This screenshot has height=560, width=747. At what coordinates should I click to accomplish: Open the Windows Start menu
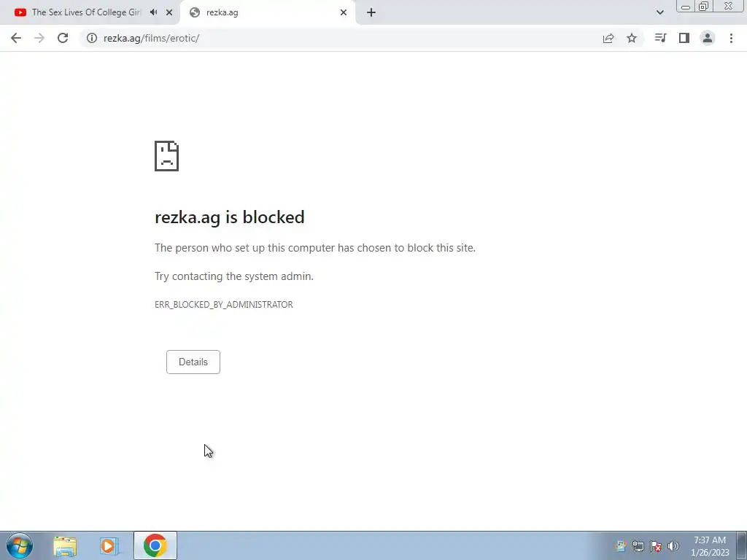[20, 545]
